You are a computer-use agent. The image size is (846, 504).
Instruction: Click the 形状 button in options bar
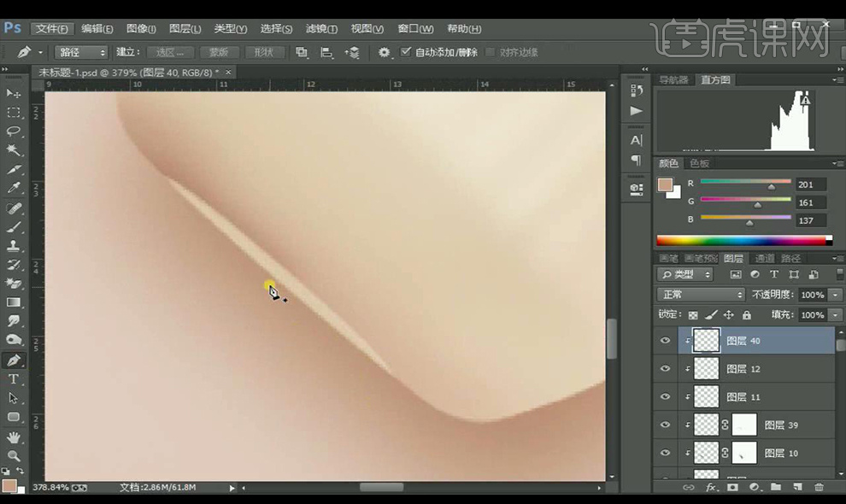pos(265,52)
